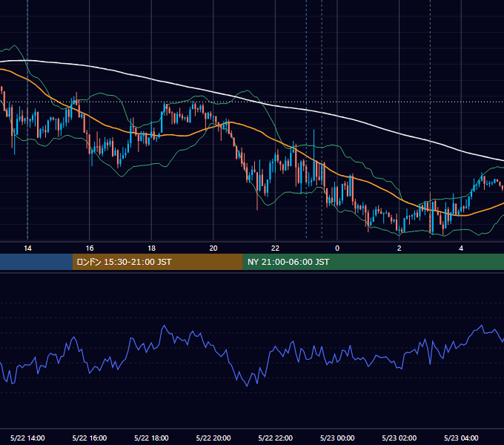Viewport: 504px width, 445px height.
Task: Click the upper axis hour label 14
Action: coord(27,248)
